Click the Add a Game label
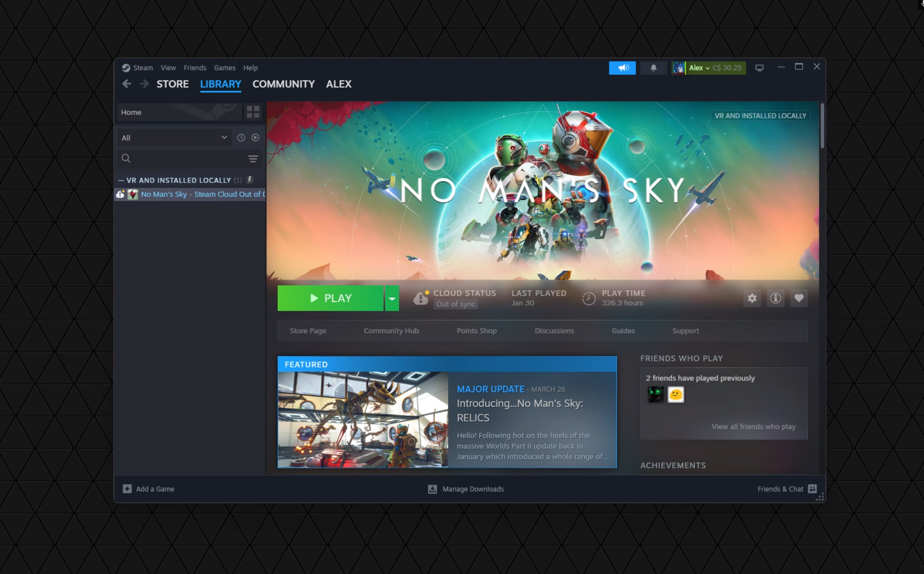This screenshot has height=574, width=924. click(155, 489)
